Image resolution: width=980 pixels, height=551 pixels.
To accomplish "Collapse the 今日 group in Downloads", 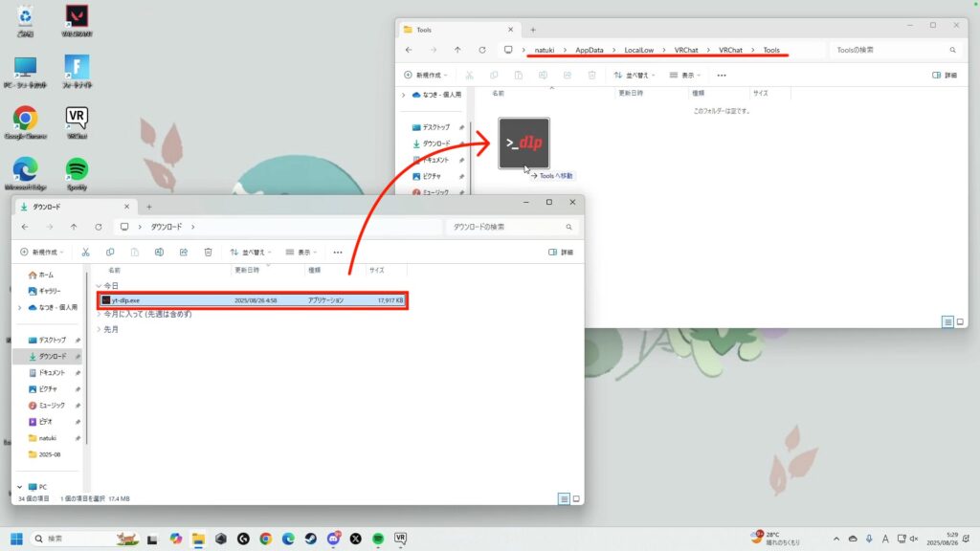I will (99, 286).
